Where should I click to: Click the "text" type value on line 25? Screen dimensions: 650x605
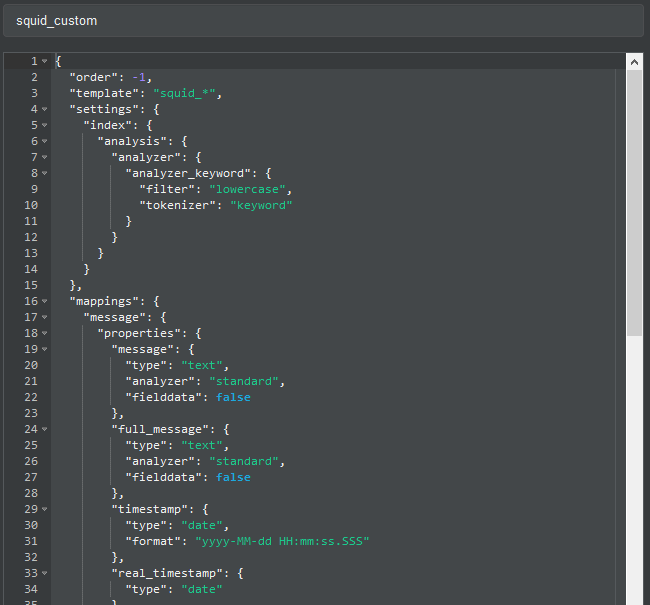point(202,445)
